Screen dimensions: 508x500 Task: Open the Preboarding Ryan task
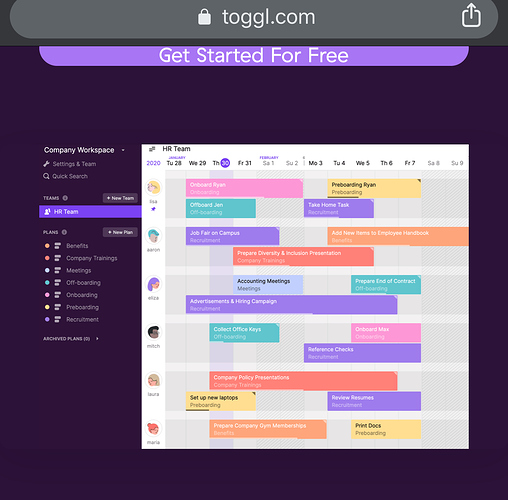pyautogui.click(x=374, y=188)
